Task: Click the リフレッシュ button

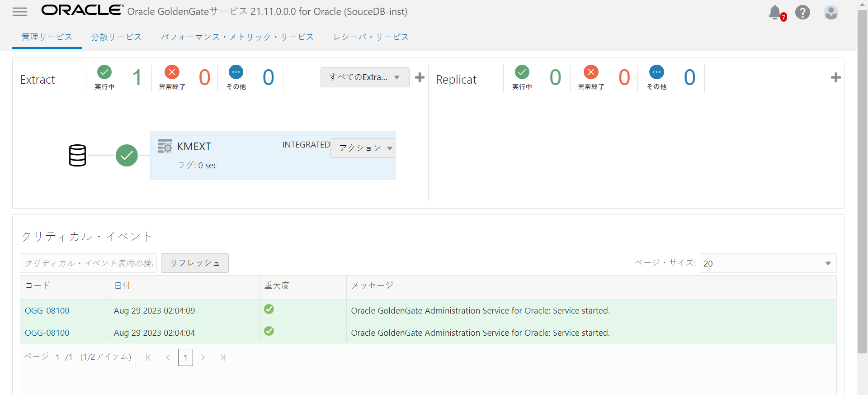Action: [195, 263]
